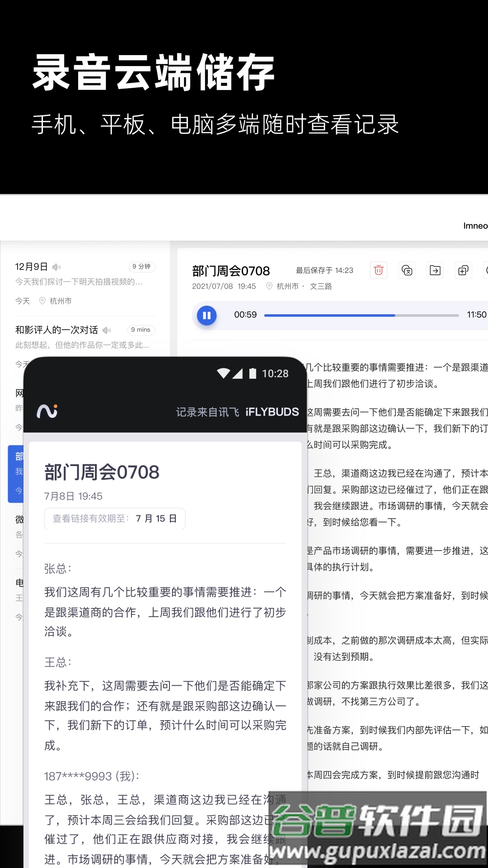Screen dimensions: 488x868
Task: Click 我补充下 paragraph in phone transcript
Action: [165, 715]
